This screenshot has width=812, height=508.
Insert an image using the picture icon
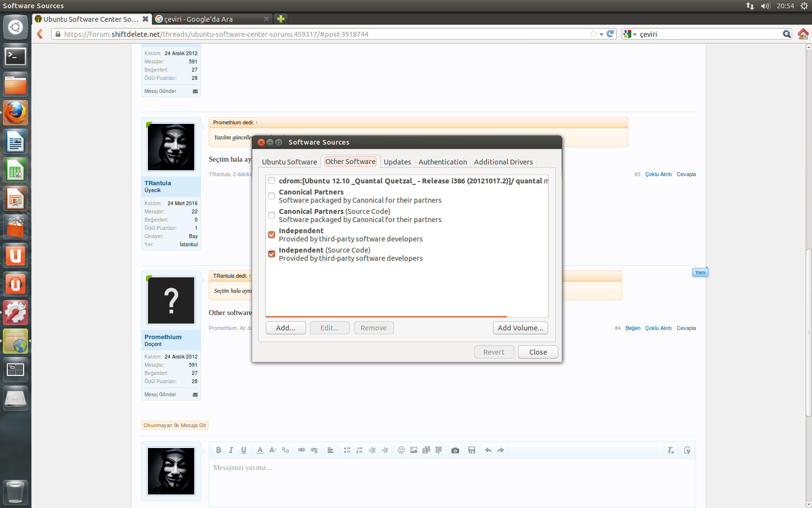[x=414, y=450]
